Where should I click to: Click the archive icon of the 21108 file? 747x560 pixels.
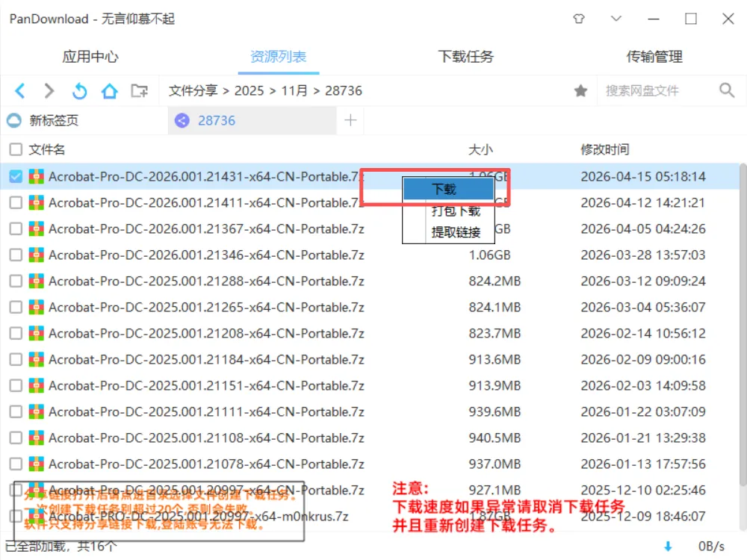[x=37, y=438]
